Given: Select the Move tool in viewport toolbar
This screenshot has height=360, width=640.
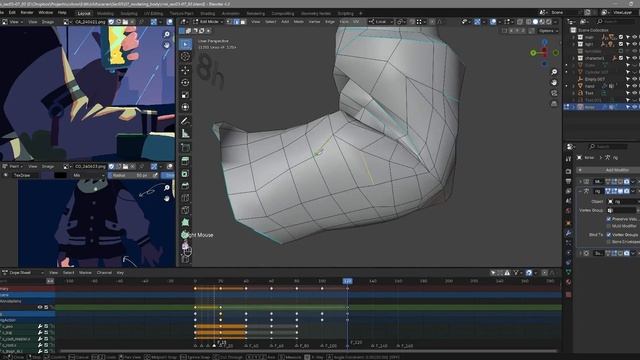Looking at the screenshot, I should click(185, 70).
